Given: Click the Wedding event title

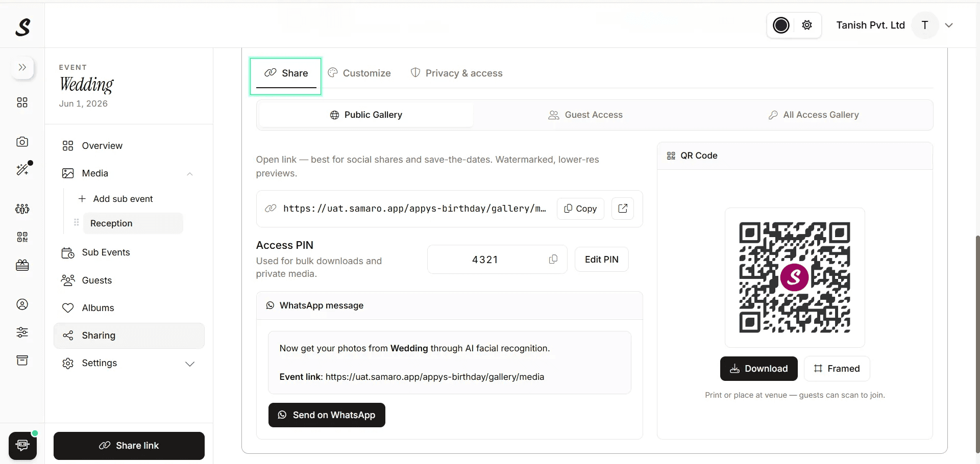Looking at the screenshot, I should (87, 84).
